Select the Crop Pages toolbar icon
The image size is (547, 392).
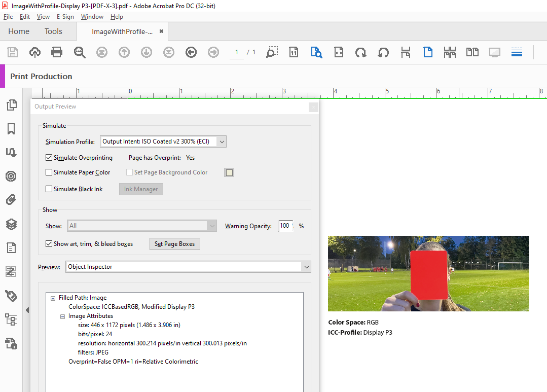pyautogui.click(x=406, y=52)
